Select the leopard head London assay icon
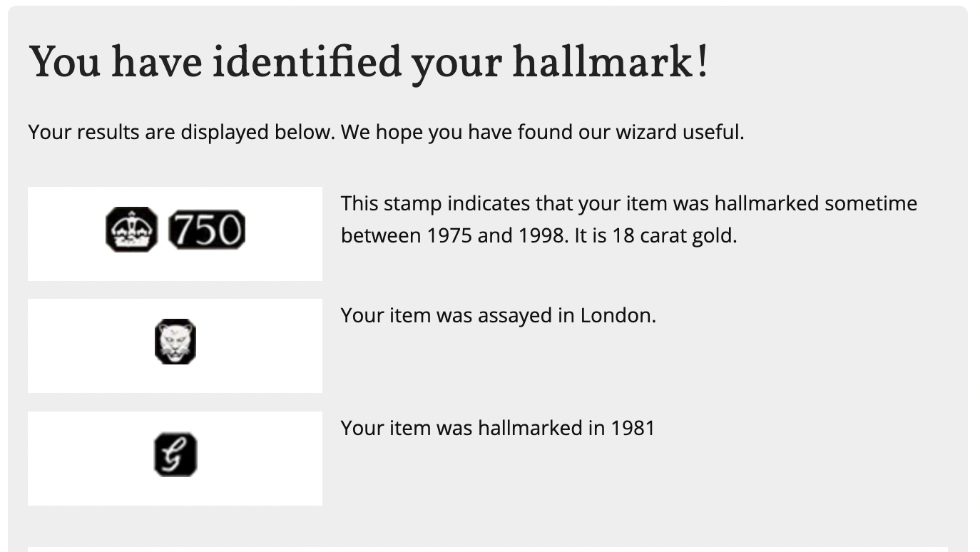This screenshot has height=552, width=980. 175,342
